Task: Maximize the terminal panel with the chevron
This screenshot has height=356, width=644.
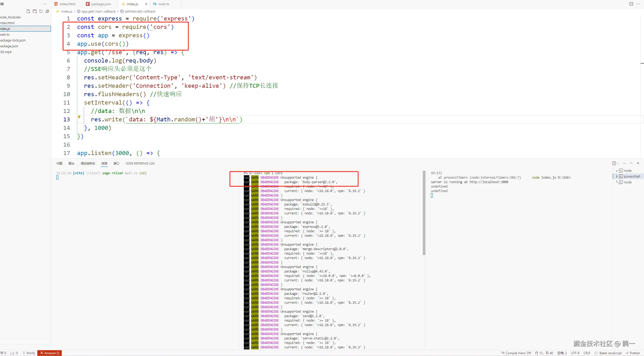Action: [x=631, y=163]
